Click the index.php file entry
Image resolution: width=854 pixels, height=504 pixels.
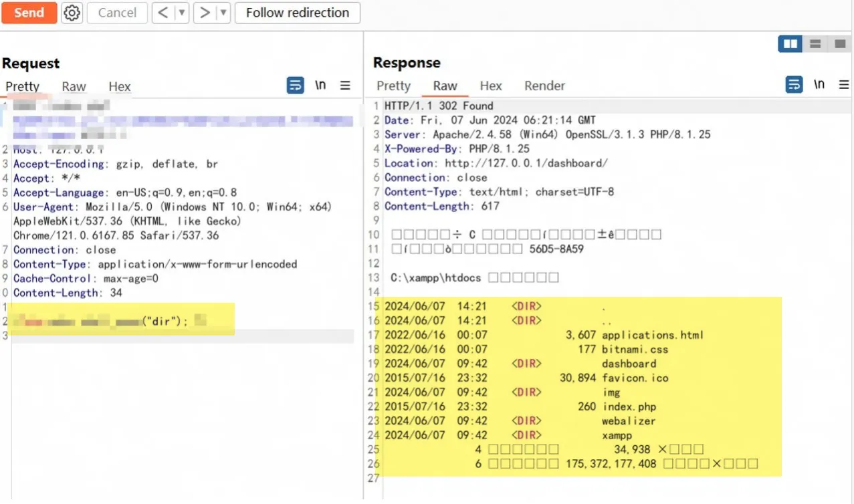[x=629, y=406]
